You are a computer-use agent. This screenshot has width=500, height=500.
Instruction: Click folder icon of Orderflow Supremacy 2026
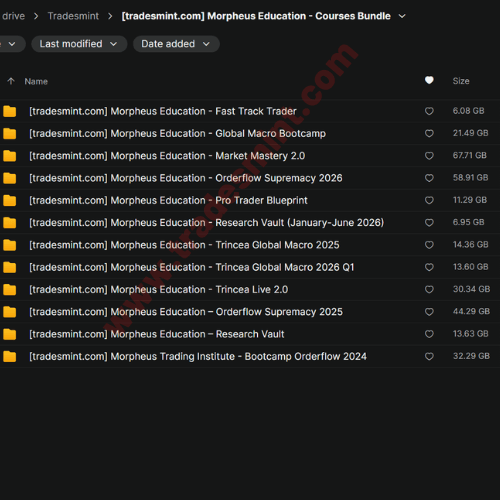10,178
